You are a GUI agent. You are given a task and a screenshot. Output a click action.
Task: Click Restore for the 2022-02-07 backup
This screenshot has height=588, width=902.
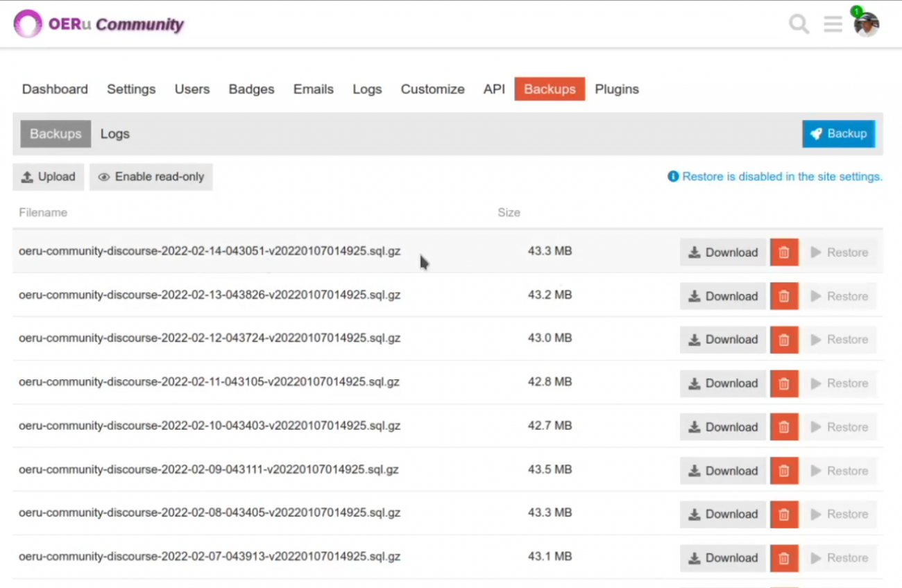840,558
